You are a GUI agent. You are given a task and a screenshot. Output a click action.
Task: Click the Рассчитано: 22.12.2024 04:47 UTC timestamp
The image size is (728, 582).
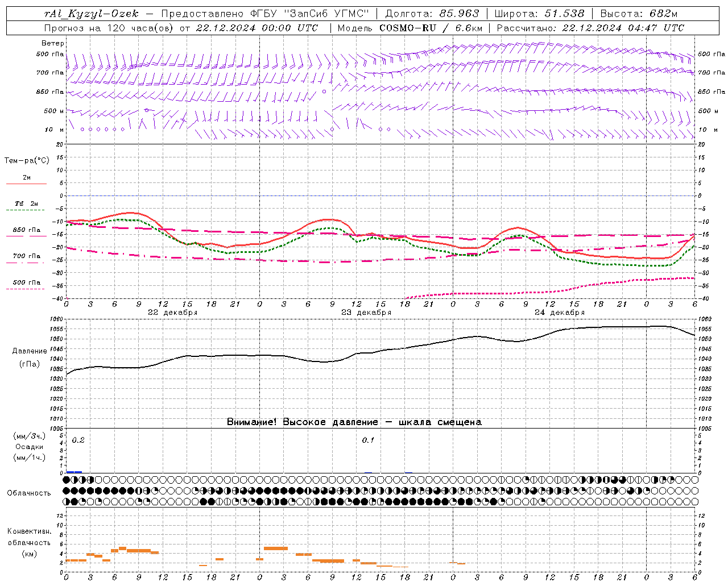click(590, 28)
